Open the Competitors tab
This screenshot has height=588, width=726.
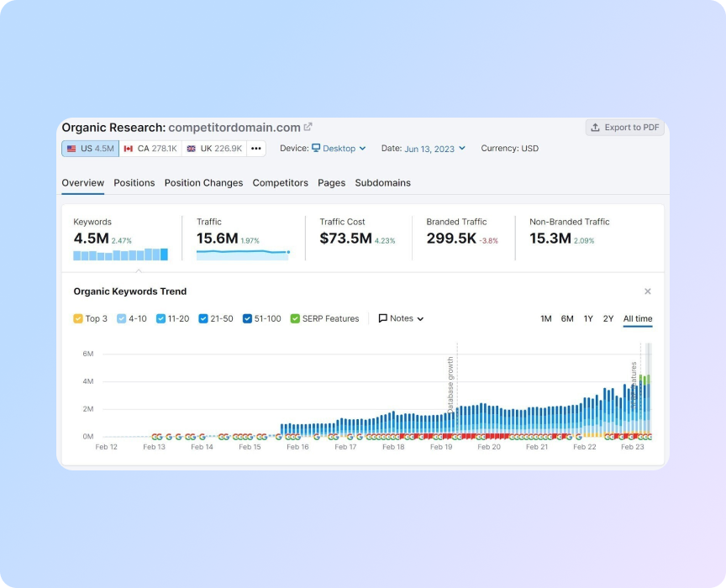[280, 182]
